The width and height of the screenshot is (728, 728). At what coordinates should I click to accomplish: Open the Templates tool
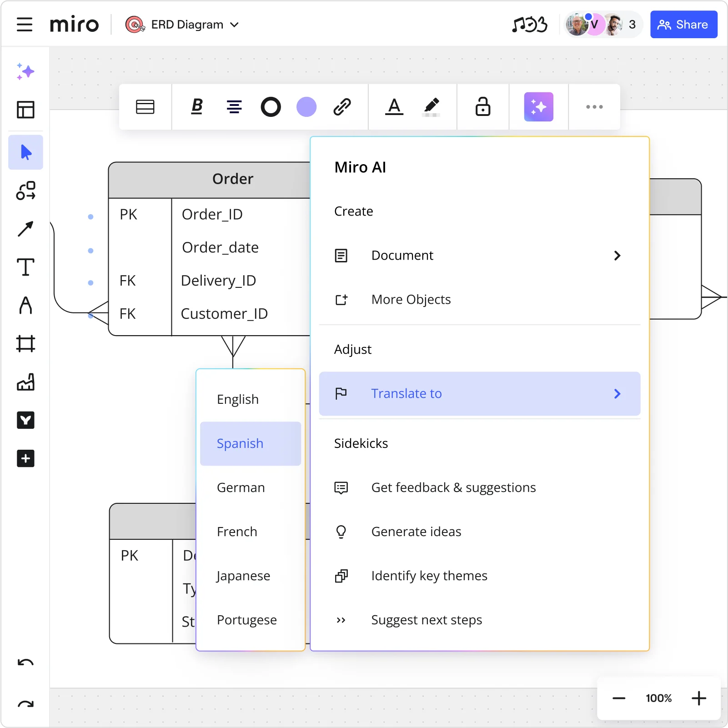tap(25, 110)
